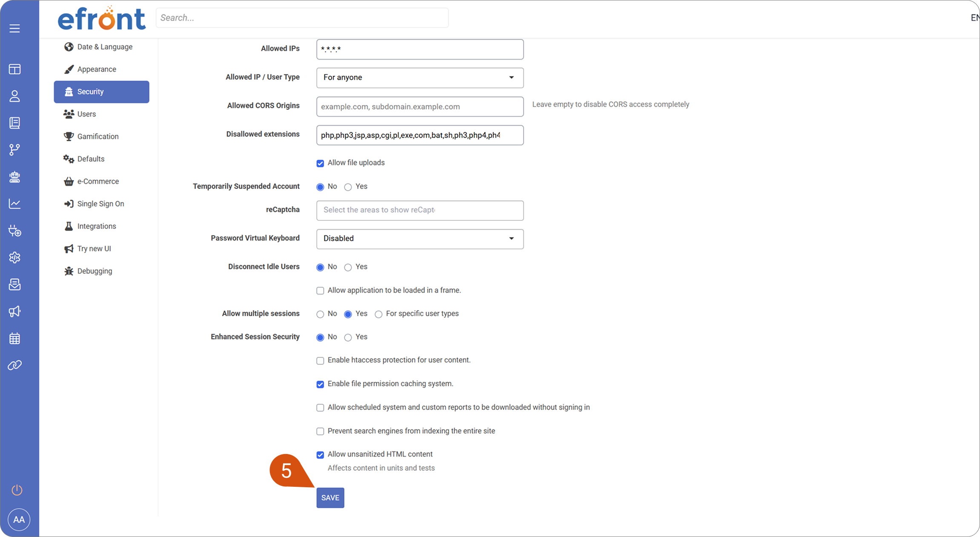Click the user profile sidebar icon
This screenshot has height=537, width=980.
point(14,96)
